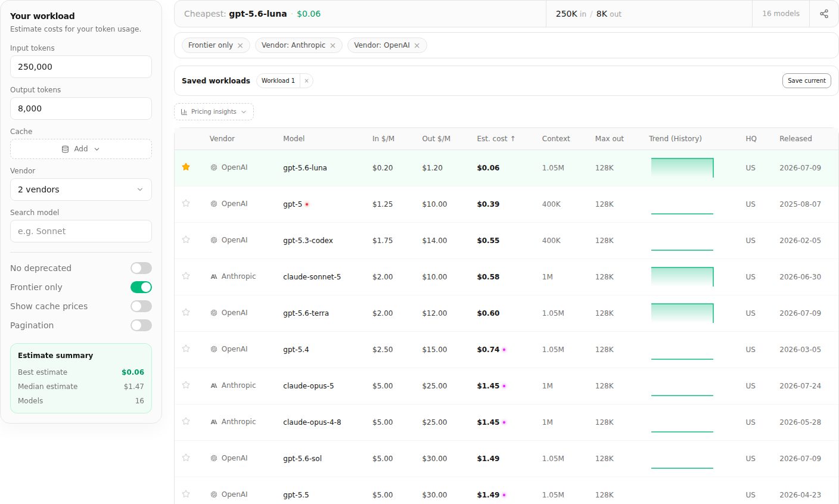Click the red dot next to gpt-5
This screenshot has height=504, width=839.
coord(307,204)
